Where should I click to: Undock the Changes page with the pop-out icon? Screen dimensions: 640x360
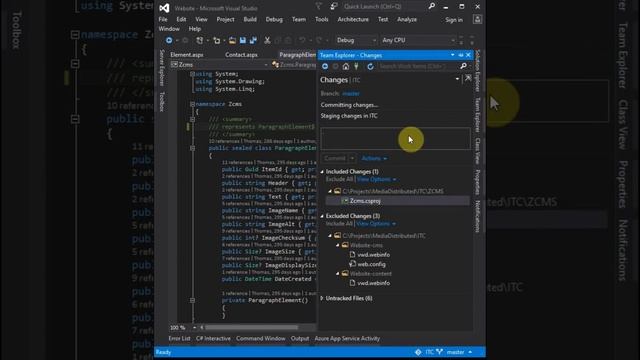click(468, 78)
